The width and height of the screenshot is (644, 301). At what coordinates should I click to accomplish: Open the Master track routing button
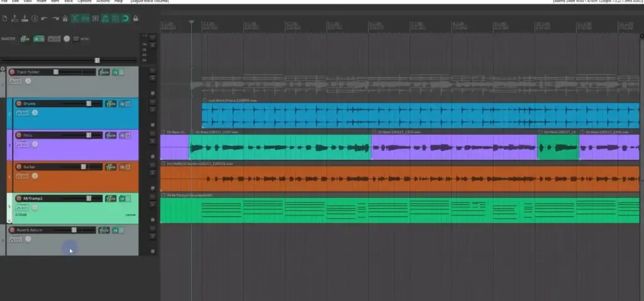(25, 38)
